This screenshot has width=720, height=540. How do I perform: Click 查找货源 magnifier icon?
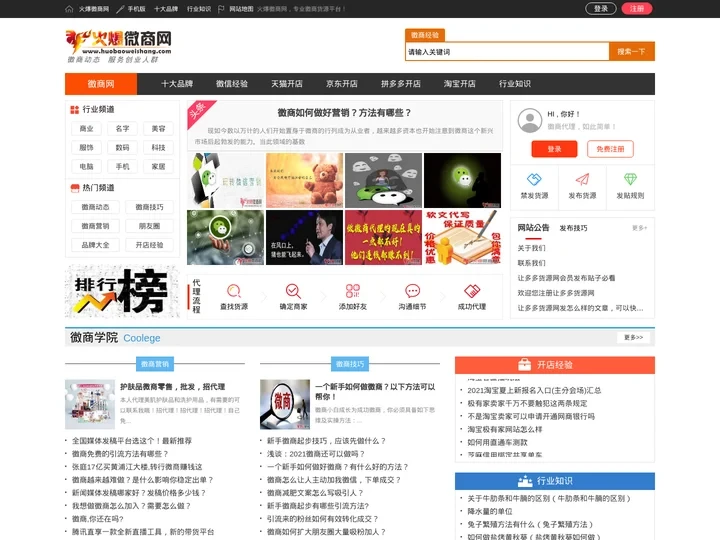click(234, 291)
